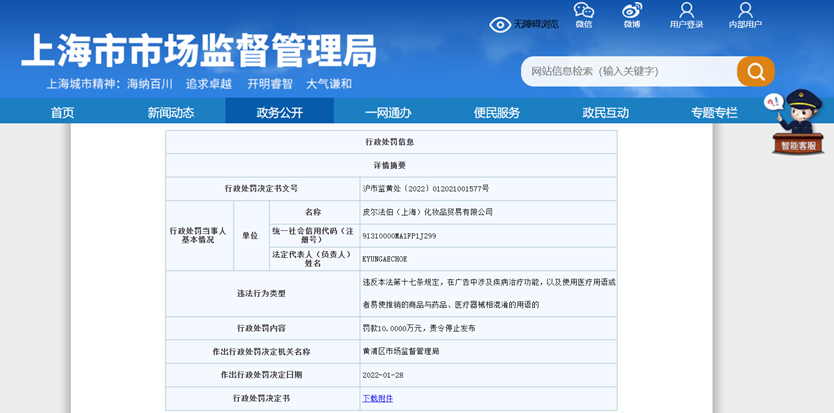The width and height of the screenshot is (834, 413).
Task: Click the 用户登录 user login icon
Action: pyautogui.click(x=686, y=11)
